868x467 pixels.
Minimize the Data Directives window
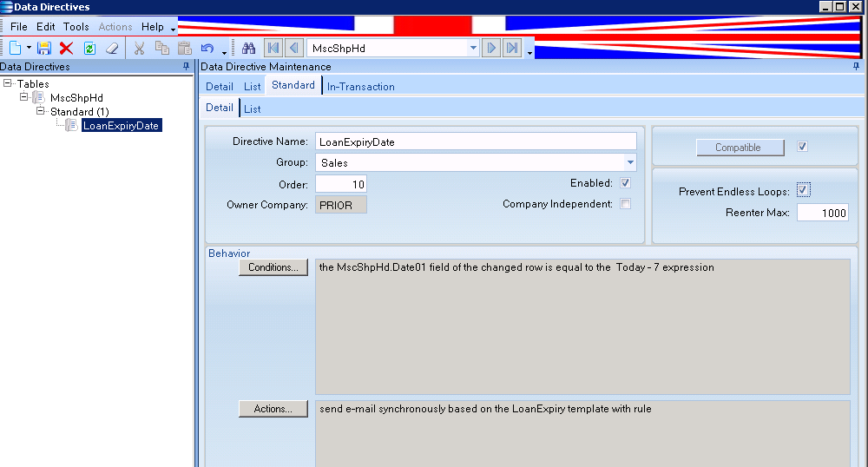click(x=826, y=7)
